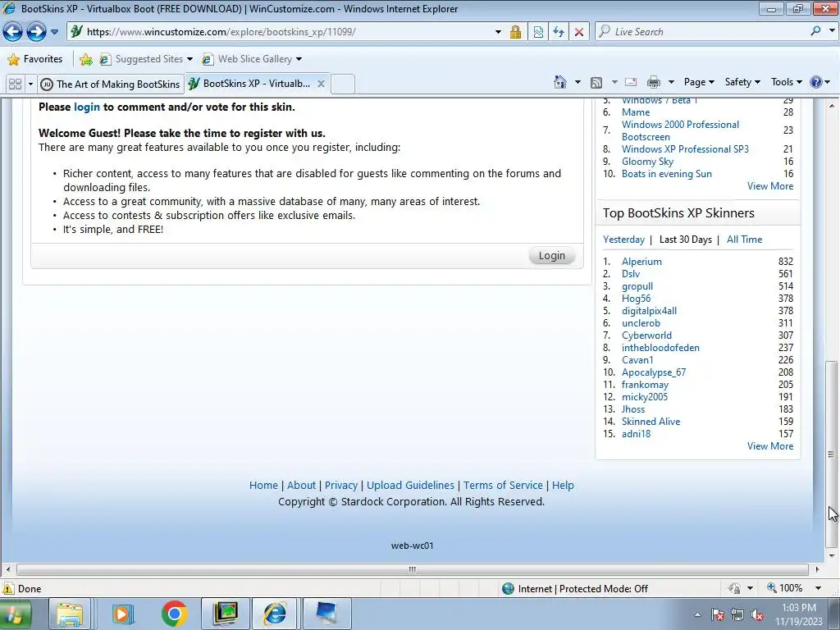Viewport: 840px width, 630px height.
Task: Go forward using the browser Forward arrow
Action: [36, 32]
